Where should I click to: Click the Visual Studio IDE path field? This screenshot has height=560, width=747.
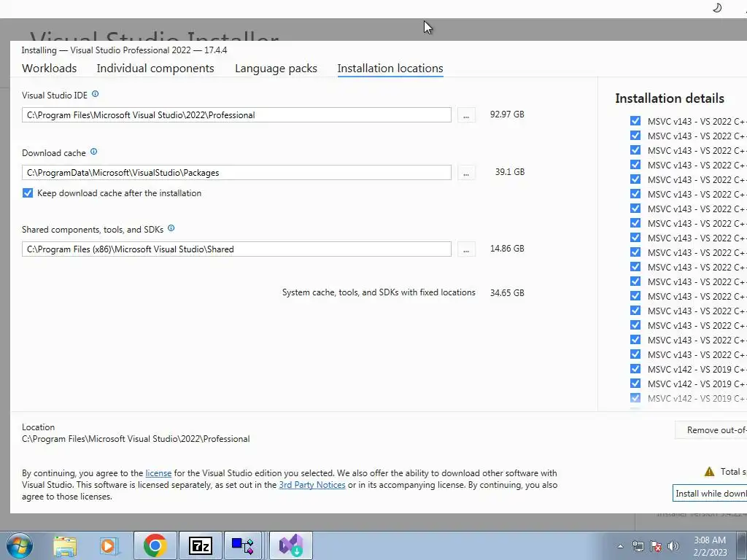click(236, 114)
